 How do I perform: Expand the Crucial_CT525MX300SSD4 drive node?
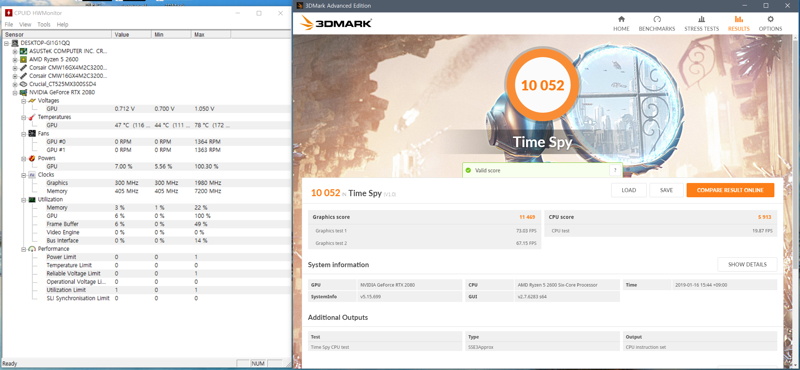pos(15,84)
